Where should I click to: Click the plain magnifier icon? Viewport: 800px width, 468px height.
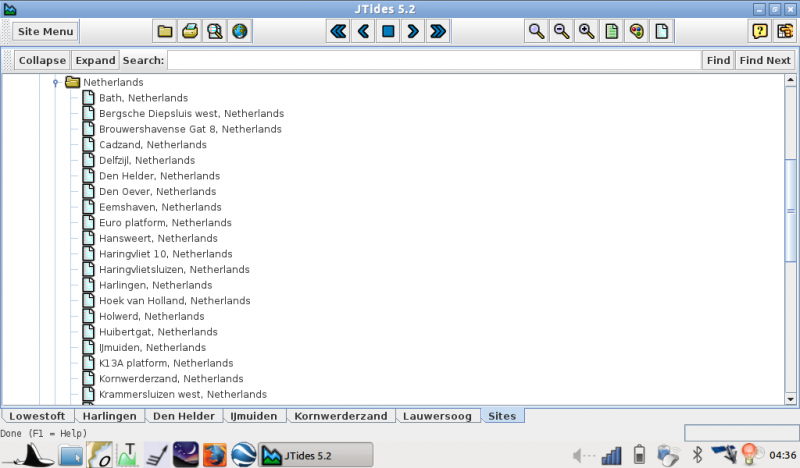536,32
